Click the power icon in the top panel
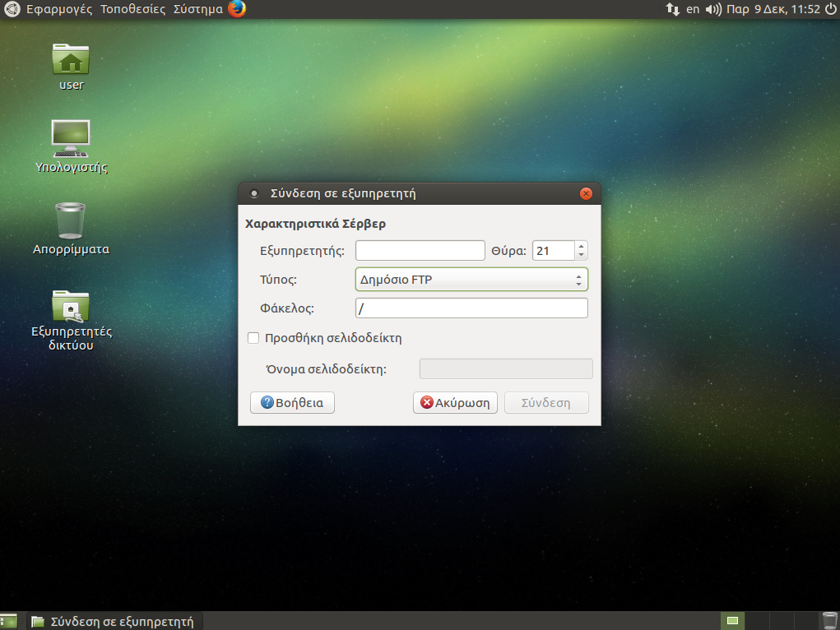The width and height of the screenshot is (840, 630). (x=828, y=10)
